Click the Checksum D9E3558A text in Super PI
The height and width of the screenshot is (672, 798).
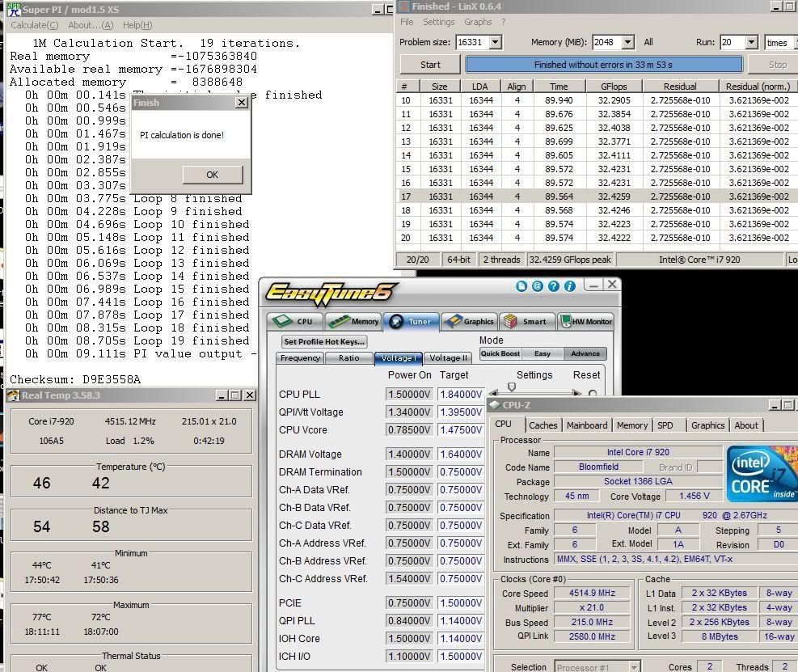tap(75, 379)
